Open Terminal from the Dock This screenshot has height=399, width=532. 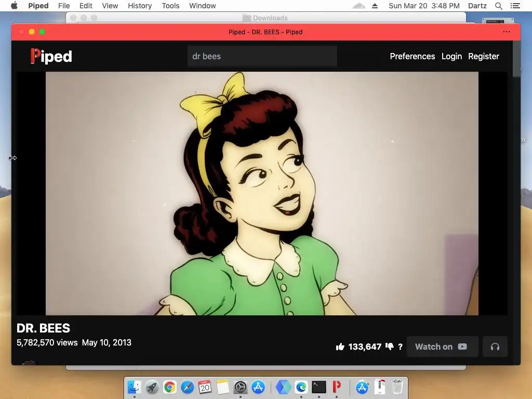click(319, 387)
